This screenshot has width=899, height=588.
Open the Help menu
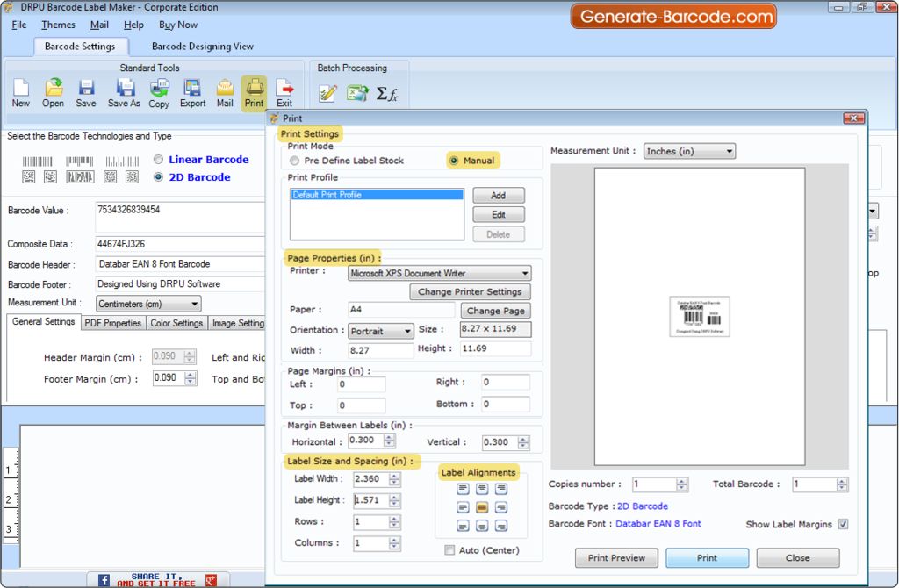133,25
